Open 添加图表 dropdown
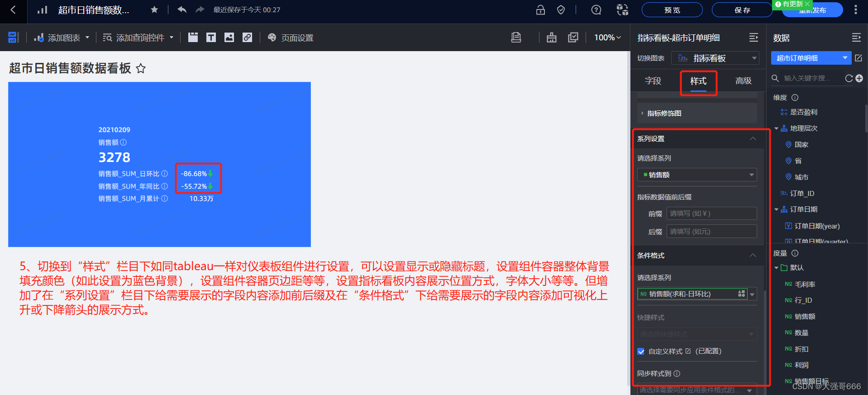 [62, 38]
